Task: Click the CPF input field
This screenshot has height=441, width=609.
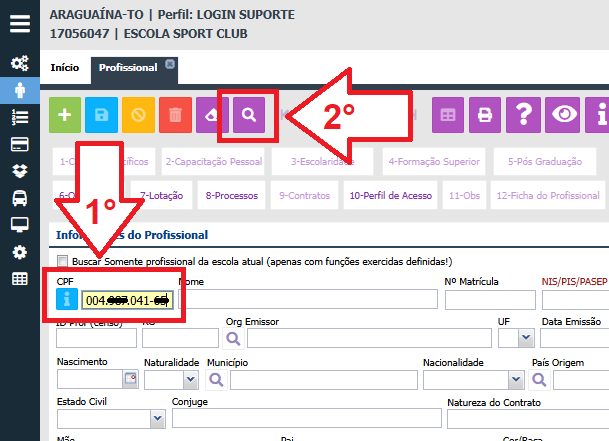Action: click(127, 300)
